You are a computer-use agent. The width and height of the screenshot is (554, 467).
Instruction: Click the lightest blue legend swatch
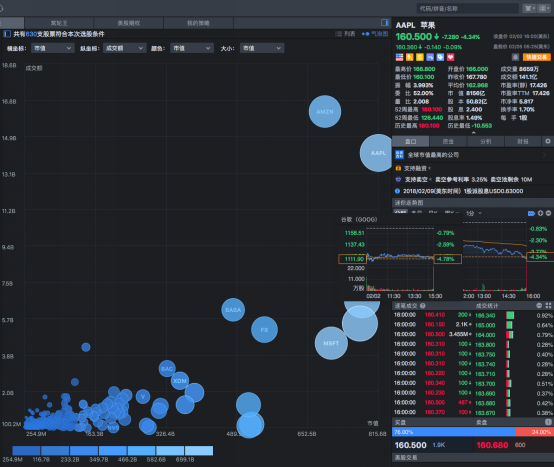(199, 450)
